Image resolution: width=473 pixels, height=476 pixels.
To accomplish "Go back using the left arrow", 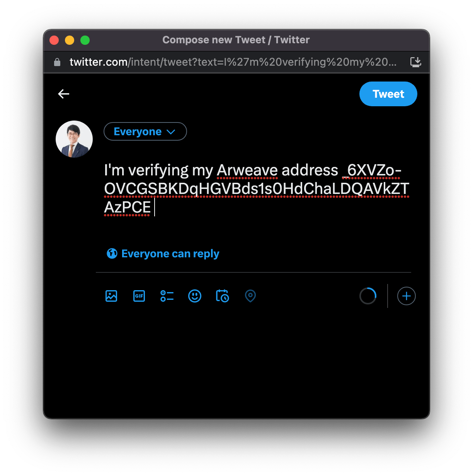I will [64, 94].
